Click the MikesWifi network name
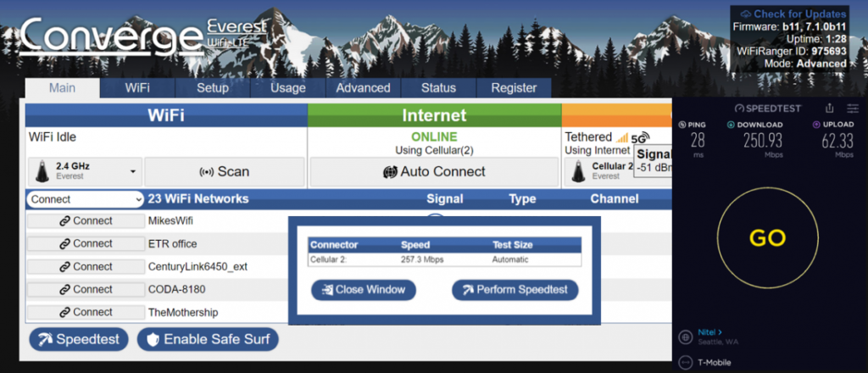This screenshot has height=373, width=868. click(170, 220)
